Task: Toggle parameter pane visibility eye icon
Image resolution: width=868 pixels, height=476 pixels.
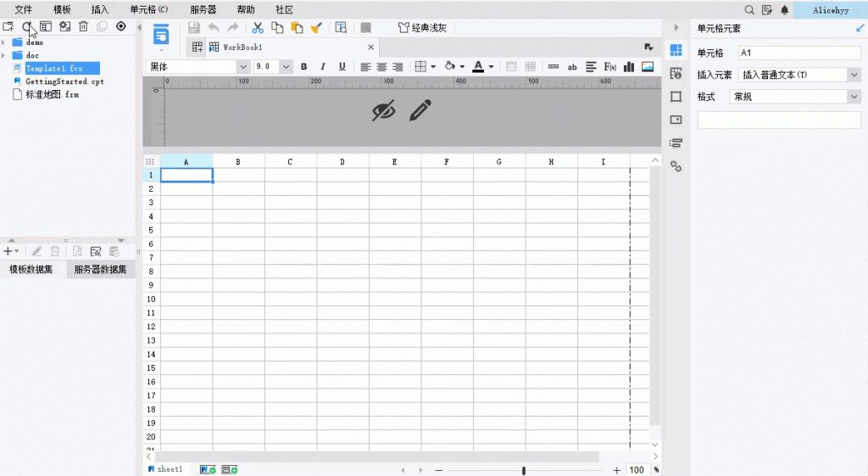Action: [384, 110]
